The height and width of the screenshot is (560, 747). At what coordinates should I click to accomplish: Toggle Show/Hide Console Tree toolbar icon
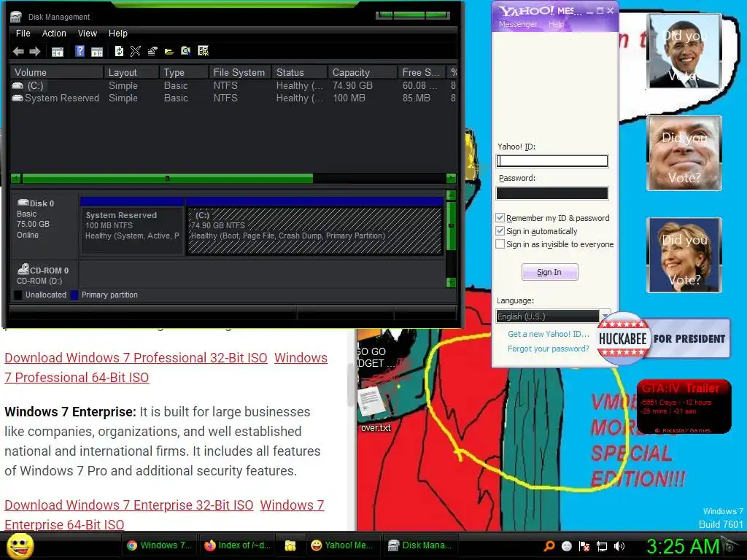[x=57, y=52]
